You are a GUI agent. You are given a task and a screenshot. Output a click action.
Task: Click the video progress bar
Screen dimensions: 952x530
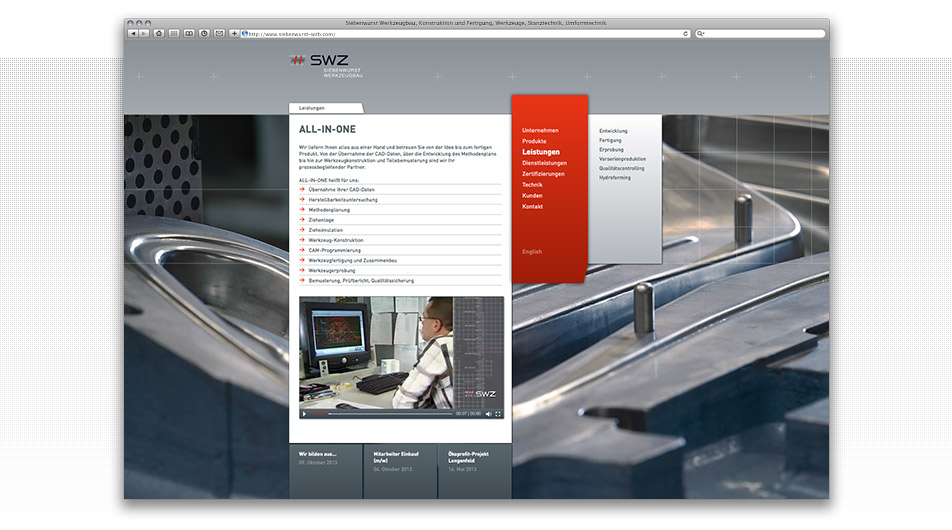(x=380, y=413)
